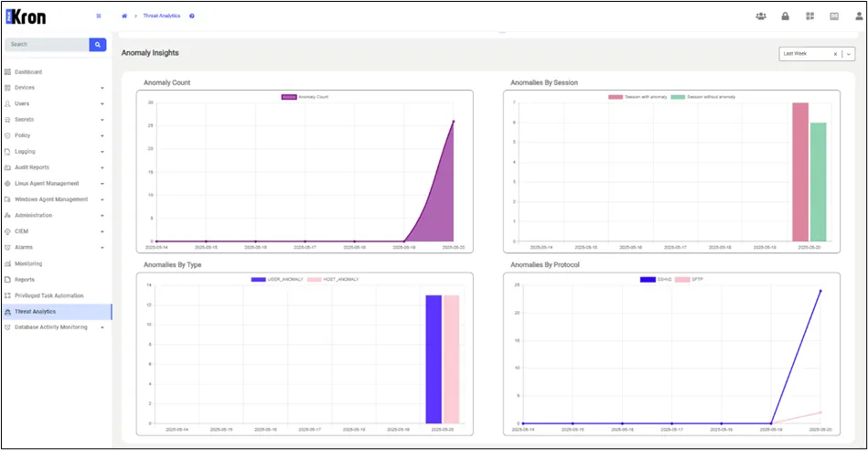Go to home via breadcrumb house icon
868x450 pixels.
(x=124, y=16)
